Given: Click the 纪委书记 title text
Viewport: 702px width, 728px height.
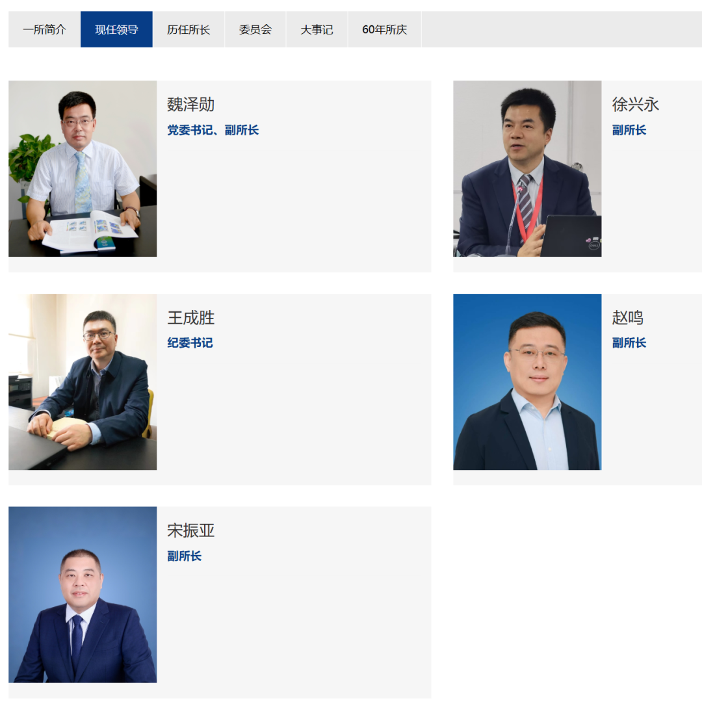Looking at the screenshot, I should (x=190, y=343).
